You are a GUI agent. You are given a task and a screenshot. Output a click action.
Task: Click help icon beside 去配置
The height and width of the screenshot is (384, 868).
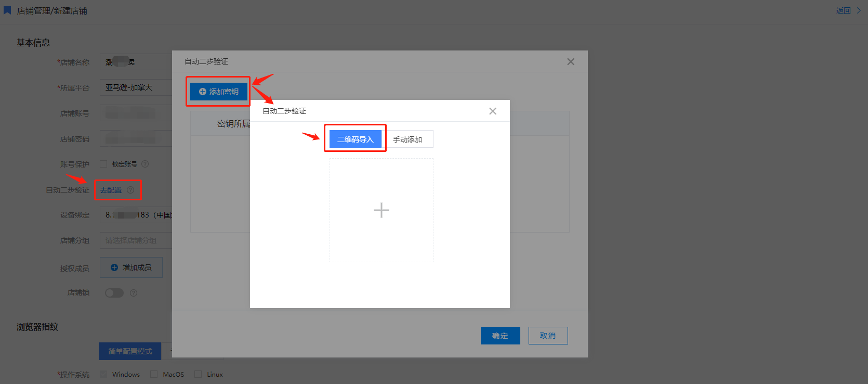click(130, 190)
